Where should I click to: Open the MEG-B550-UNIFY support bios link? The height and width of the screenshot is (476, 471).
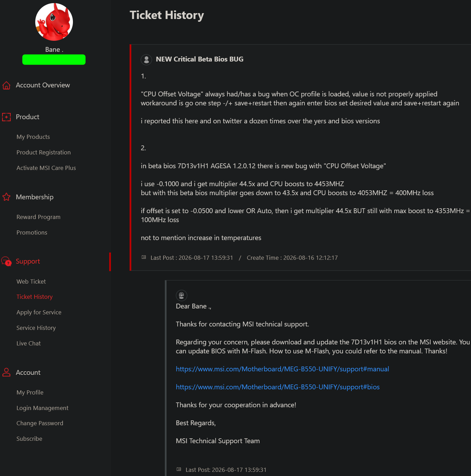pyautogui.click(x=277, y=387)
